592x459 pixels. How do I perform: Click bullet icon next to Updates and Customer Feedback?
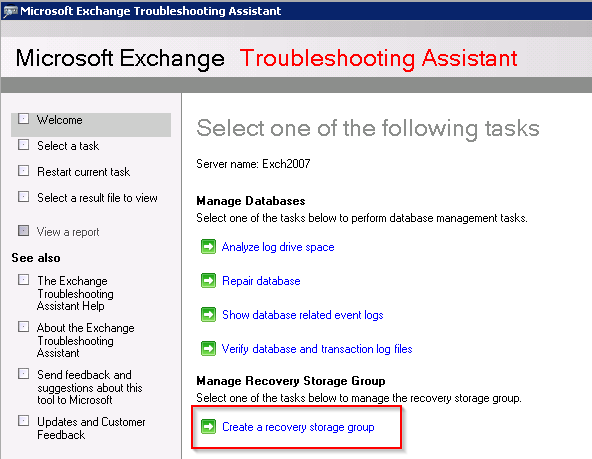tap(23, 421)
